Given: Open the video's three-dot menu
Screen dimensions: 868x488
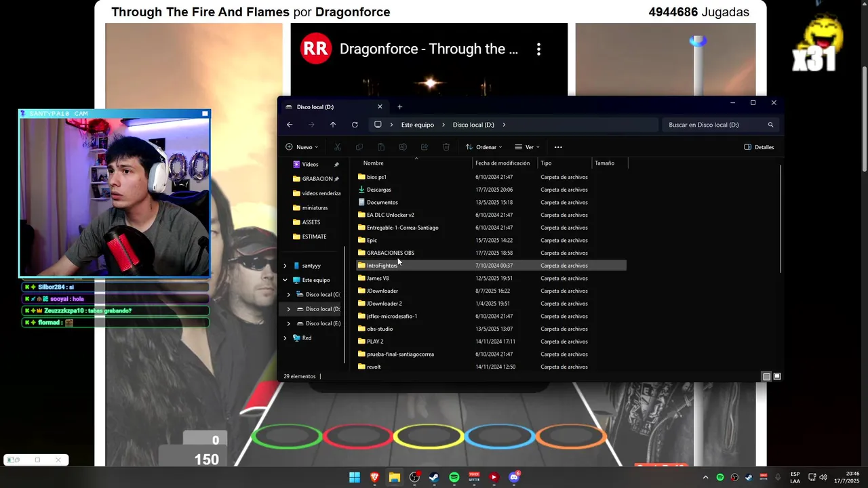Looking at the screenshot, I should tap(538, 49).
